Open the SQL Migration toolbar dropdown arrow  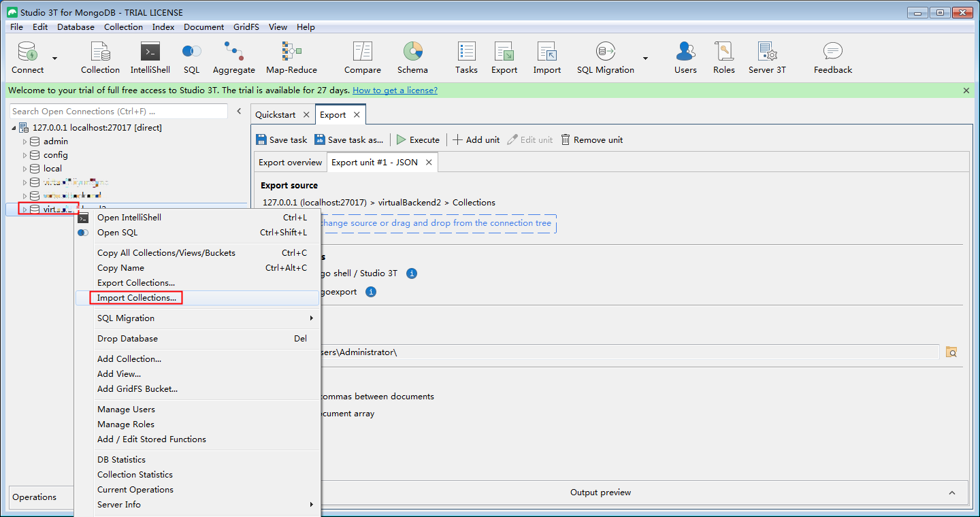645,59
